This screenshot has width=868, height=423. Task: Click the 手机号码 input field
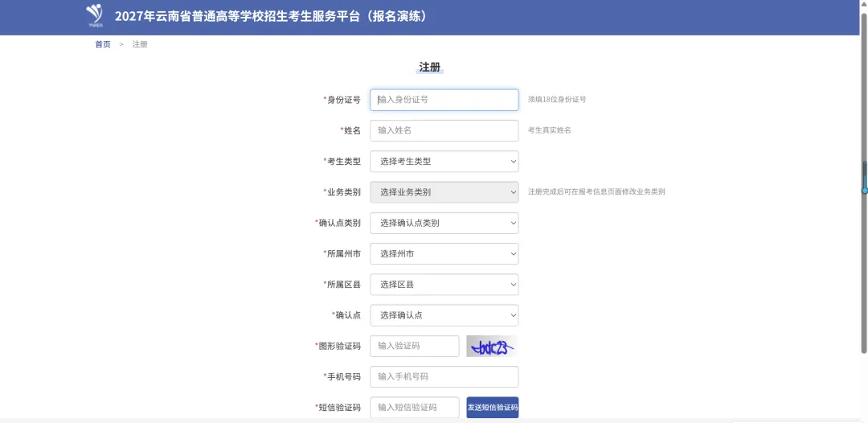[x=444, y=376]
